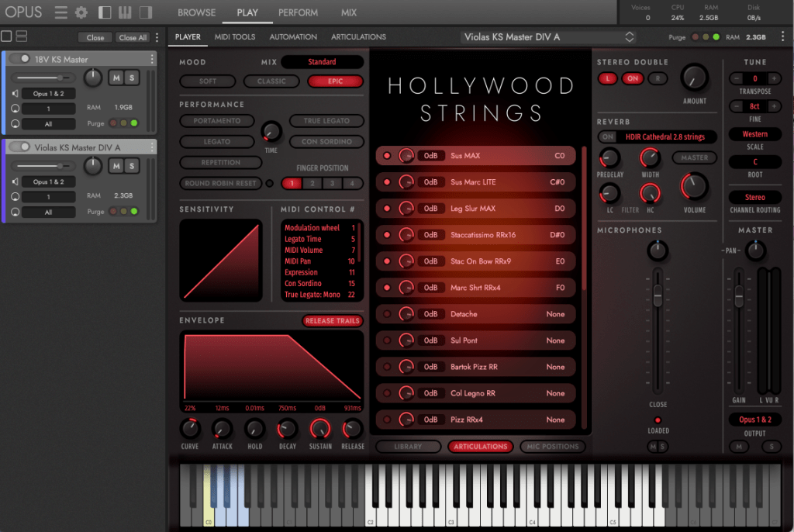Turn off Stereo Double ON button
The height and width of the screenshot is (532, 794).
pos(633,78)
